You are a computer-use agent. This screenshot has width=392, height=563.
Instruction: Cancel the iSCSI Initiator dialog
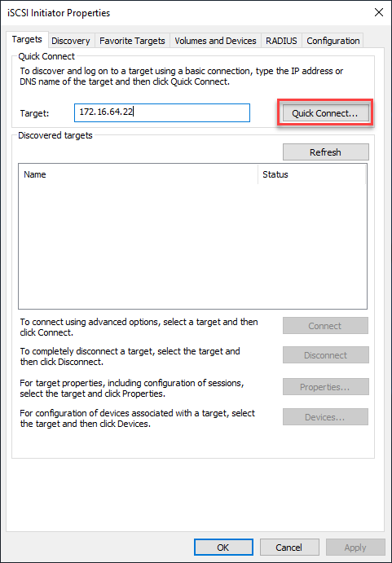point(289,548)
